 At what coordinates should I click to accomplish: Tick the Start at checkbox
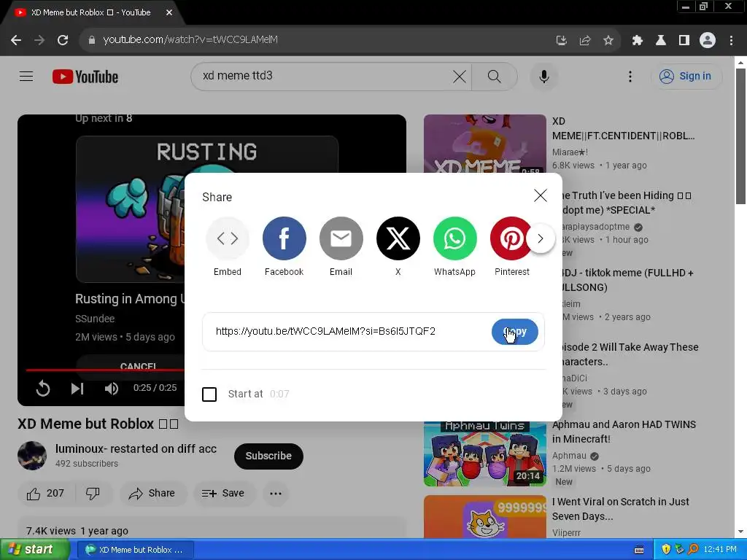[x=209, y=394]
